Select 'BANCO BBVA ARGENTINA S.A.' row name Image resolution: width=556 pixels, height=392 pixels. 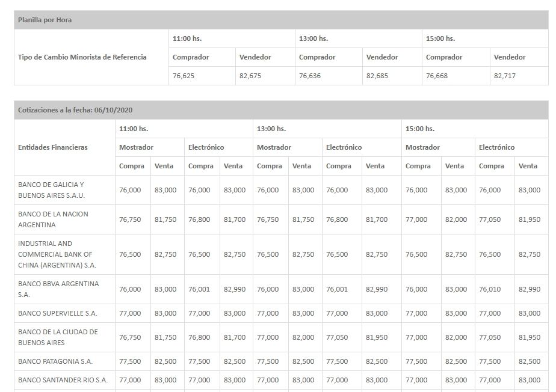pos(58,289)
